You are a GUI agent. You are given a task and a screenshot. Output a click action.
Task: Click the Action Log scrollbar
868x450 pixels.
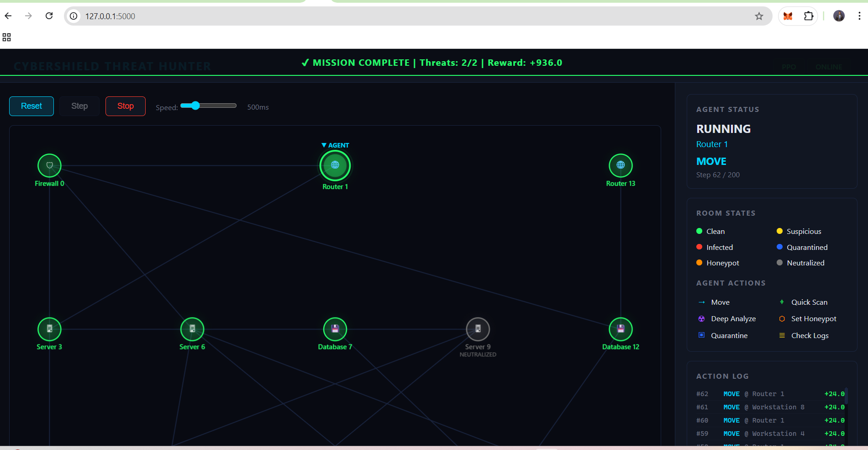[x=846, y=395]
